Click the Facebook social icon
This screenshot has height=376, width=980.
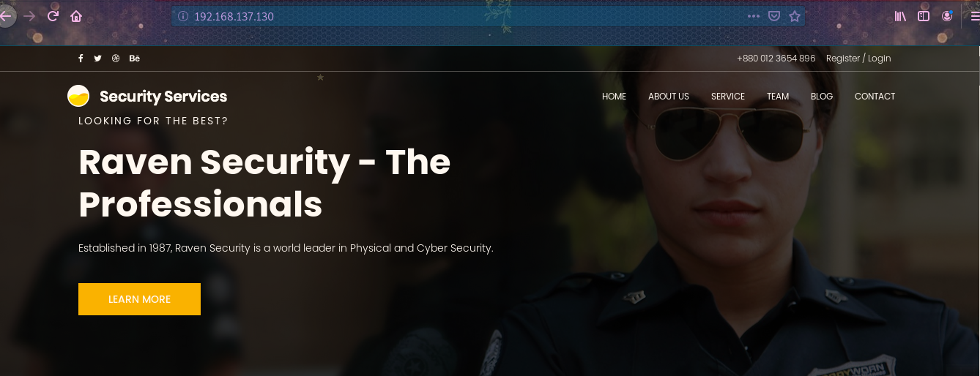[81, 59]
